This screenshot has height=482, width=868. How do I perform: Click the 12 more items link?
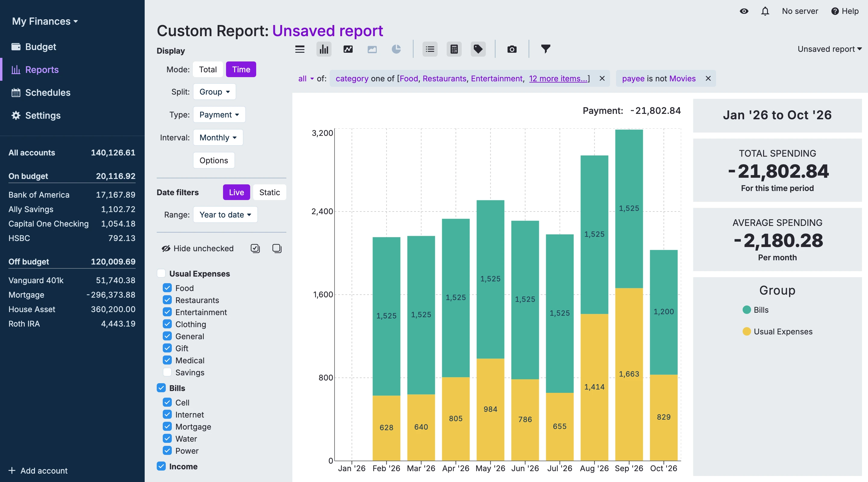(558, 79)
